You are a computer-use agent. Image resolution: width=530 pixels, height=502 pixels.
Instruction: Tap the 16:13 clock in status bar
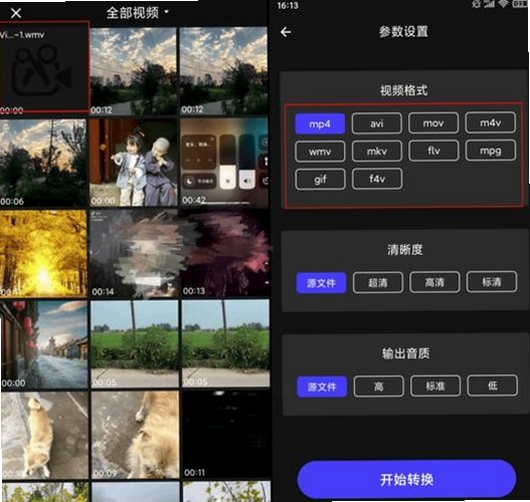(x=288, y=5)
